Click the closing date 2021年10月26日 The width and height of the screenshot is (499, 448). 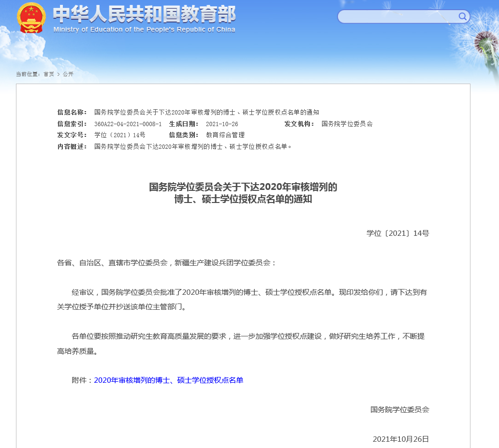pyautogui.click(x=400, y=439)
